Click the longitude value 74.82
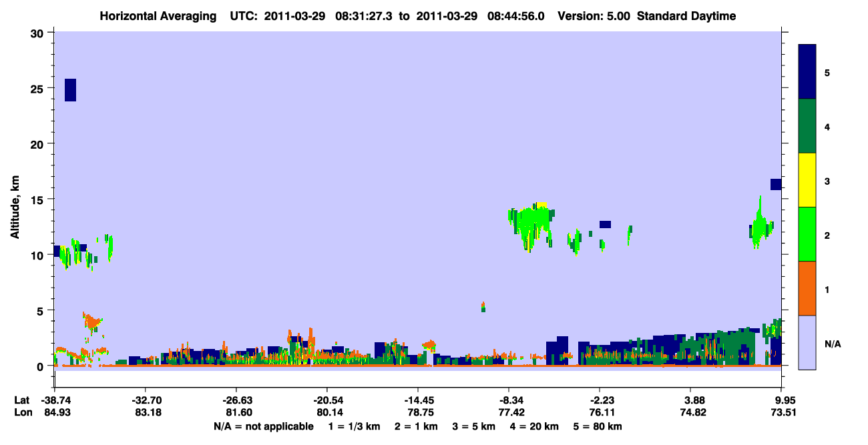 [x=693, y=412]
